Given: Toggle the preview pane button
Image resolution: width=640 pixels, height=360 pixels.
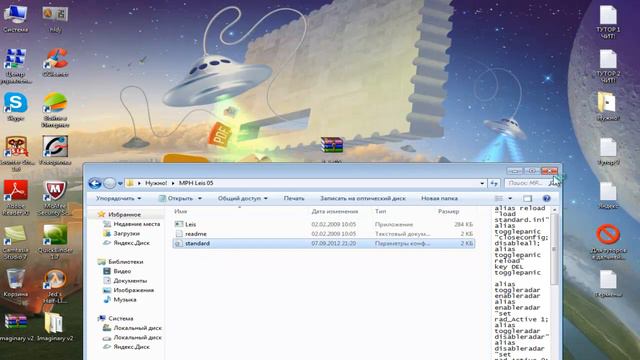Looking at the screenshot, I should click(x=527, y=198).
